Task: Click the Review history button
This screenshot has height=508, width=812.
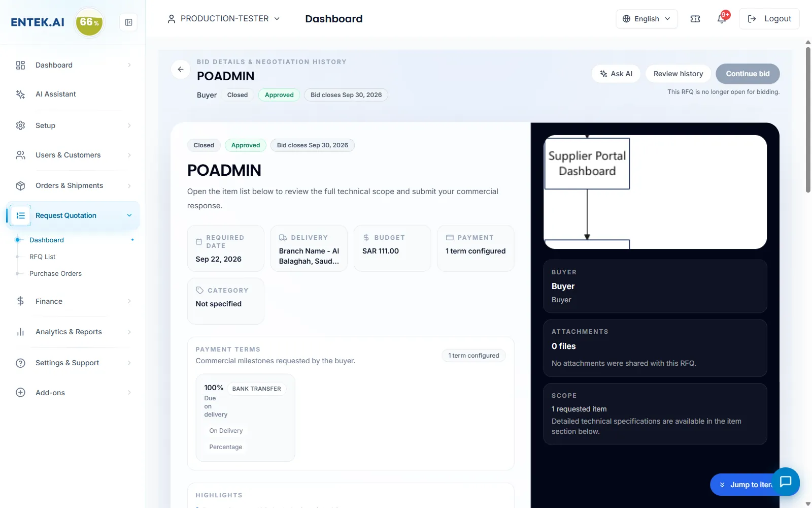Action: click(x=678, y=74)
